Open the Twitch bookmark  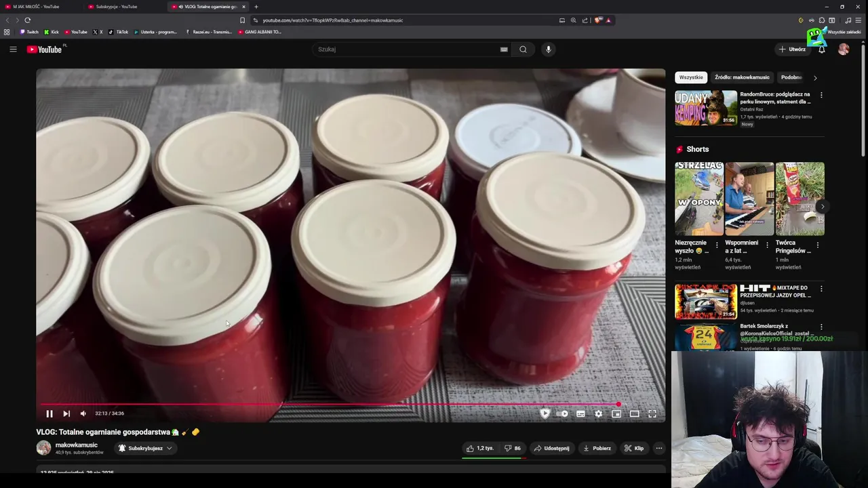pyautogui.click(x=29, y=32)
